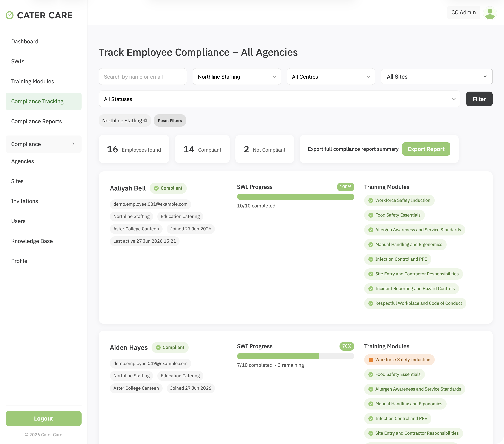This screenshot has height=444, width=504.
Task: Open the All Statuses dropdown
Action: (279, 99)
